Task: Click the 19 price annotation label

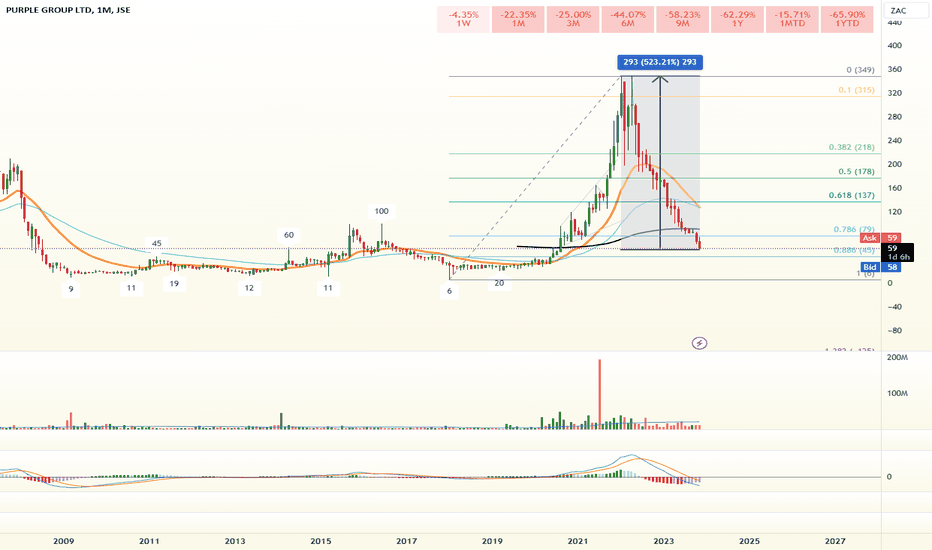Action: point(174,284)
